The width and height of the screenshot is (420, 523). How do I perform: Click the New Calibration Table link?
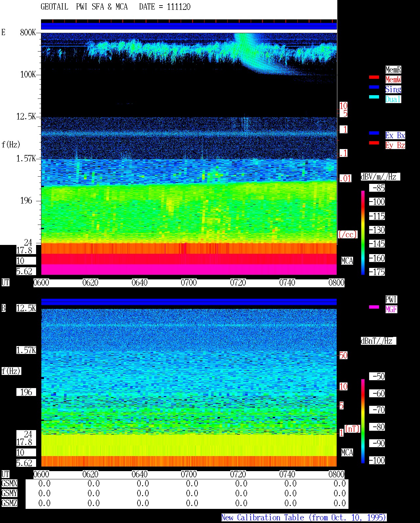(304, 517)
